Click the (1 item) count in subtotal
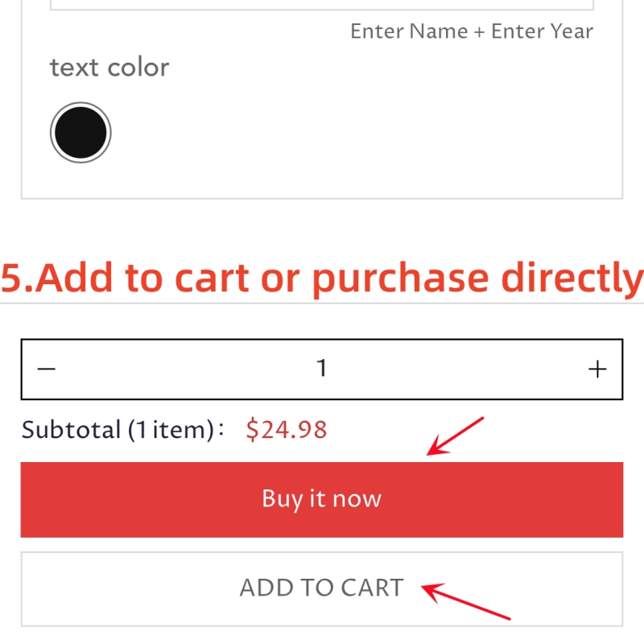Viewport: 644px width, 644px height. [171, 430]
